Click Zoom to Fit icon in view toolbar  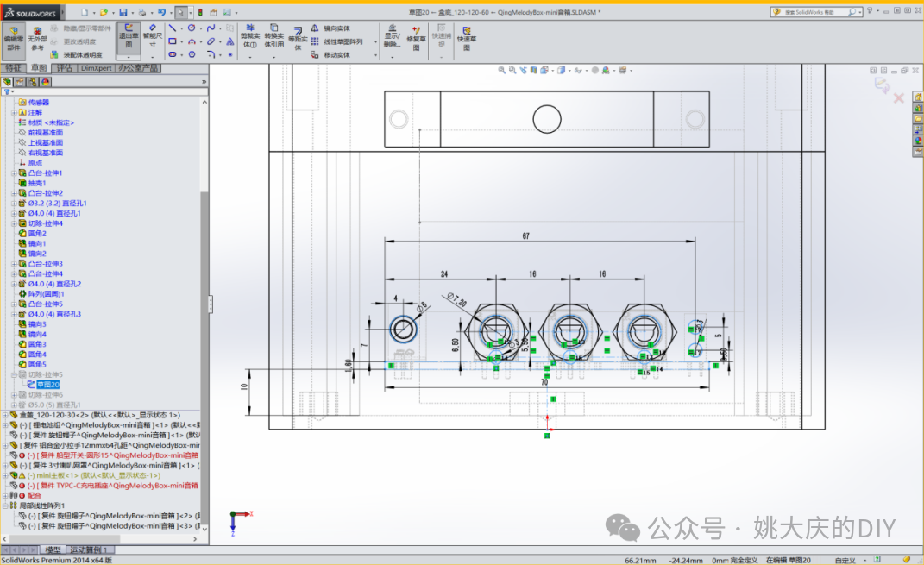(x=500, y=71)
